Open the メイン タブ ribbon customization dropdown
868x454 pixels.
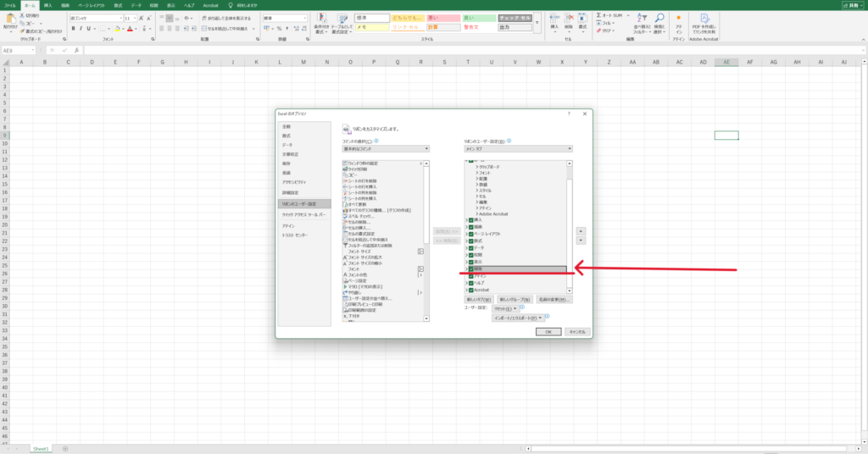[517, 148]
